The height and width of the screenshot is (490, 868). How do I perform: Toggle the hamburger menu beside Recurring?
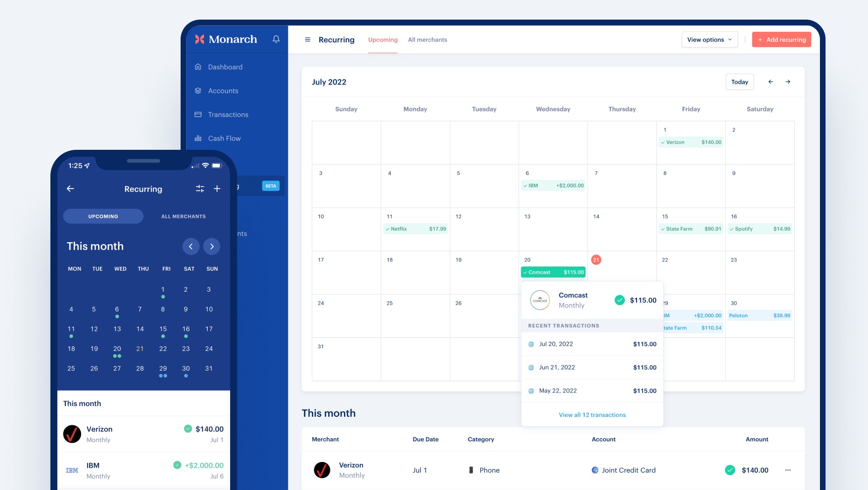pyautogui.click(x=308, y=40)
